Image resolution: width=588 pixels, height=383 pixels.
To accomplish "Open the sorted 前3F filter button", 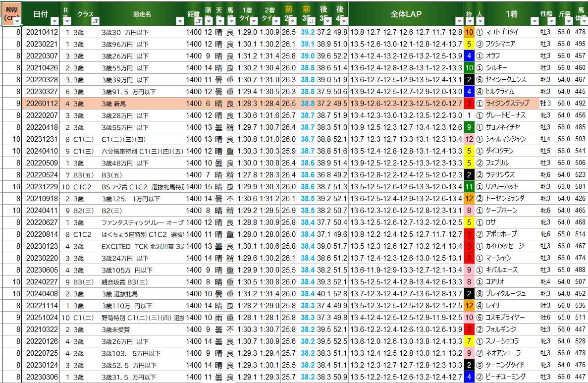I will [x=311, y=21].
